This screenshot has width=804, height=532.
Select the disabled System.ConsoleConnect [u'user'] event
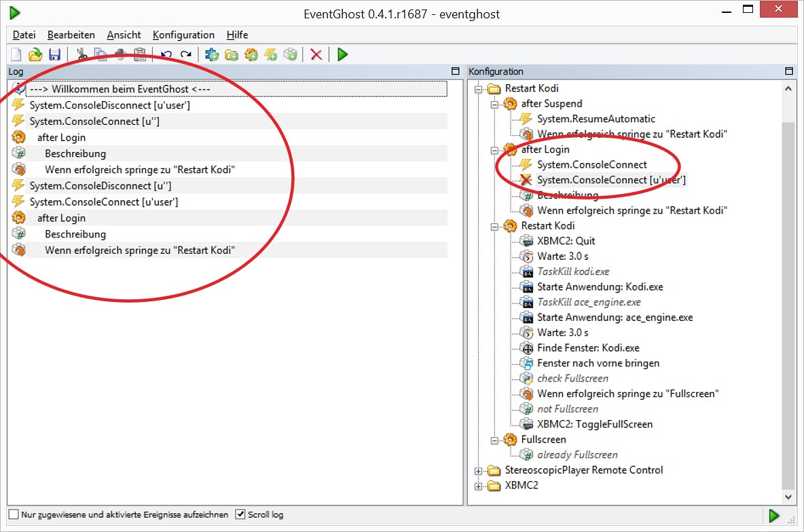click(x=610, y=180)
